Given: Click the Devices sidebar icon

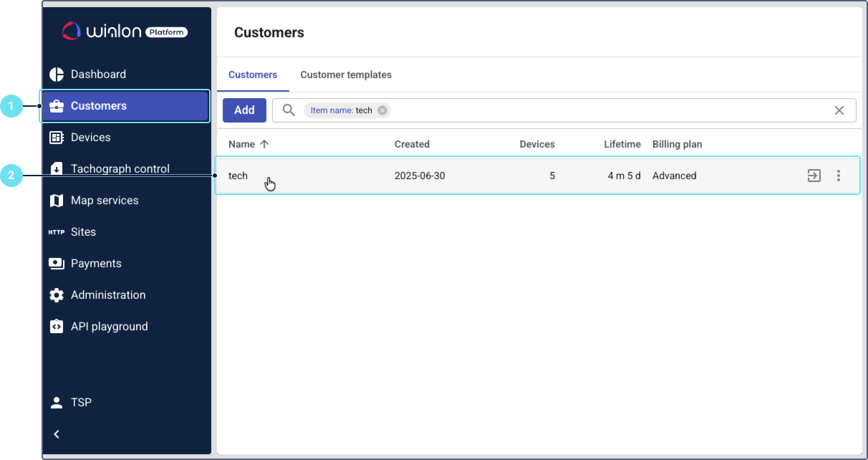Looking at the screenshot, I should (x=57, y=138).
